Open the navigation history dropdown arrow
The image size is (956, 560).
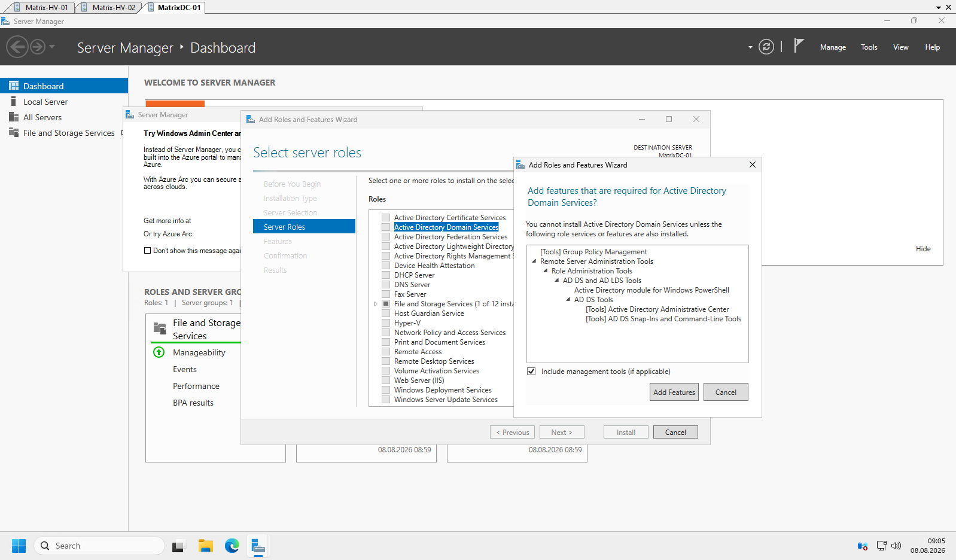(52, 47)
